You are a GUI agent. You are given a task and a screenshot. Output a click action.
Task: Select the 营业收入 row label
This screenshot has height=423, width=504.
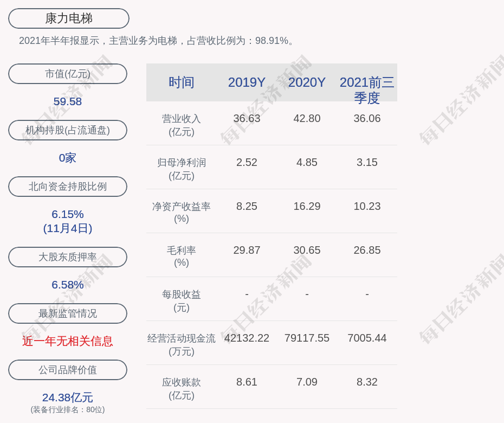[182, 125]
